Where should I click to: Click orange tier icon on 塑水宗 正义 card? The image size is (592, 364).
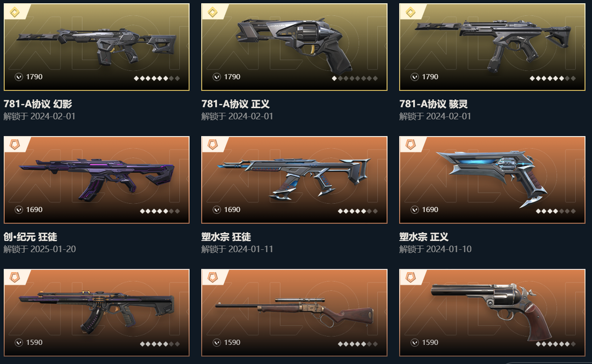click(411, 145)
